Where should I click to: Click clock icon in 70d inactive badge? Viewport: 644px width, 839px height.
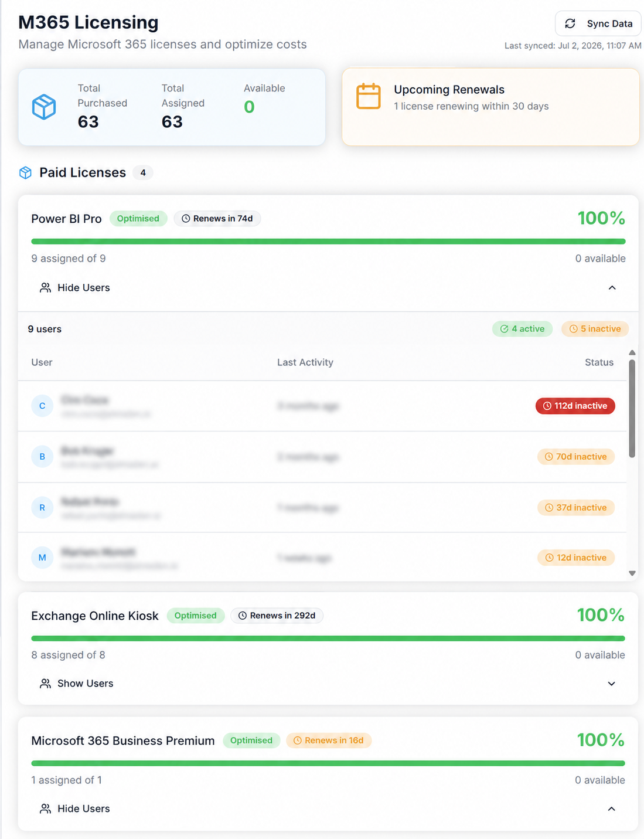[x=549, y=457]
